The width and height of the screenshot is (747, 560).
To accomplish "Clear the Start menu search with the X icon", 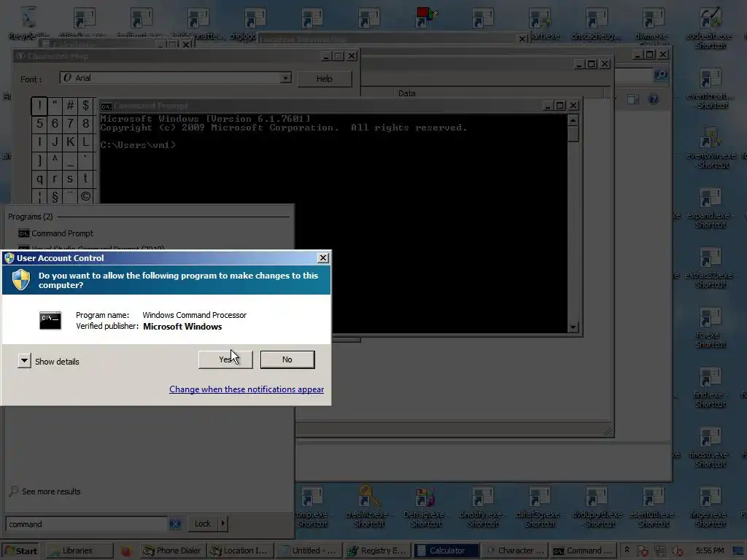I will (175, 524).
